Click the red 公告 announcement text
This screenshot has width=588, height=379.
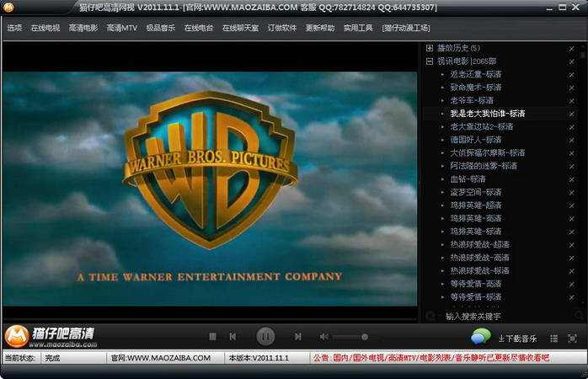click(431, 358)
